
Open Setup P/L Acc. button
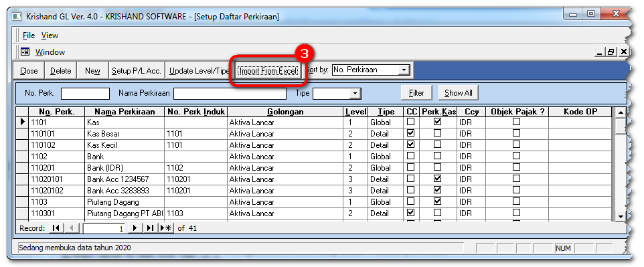click(137, 71)
